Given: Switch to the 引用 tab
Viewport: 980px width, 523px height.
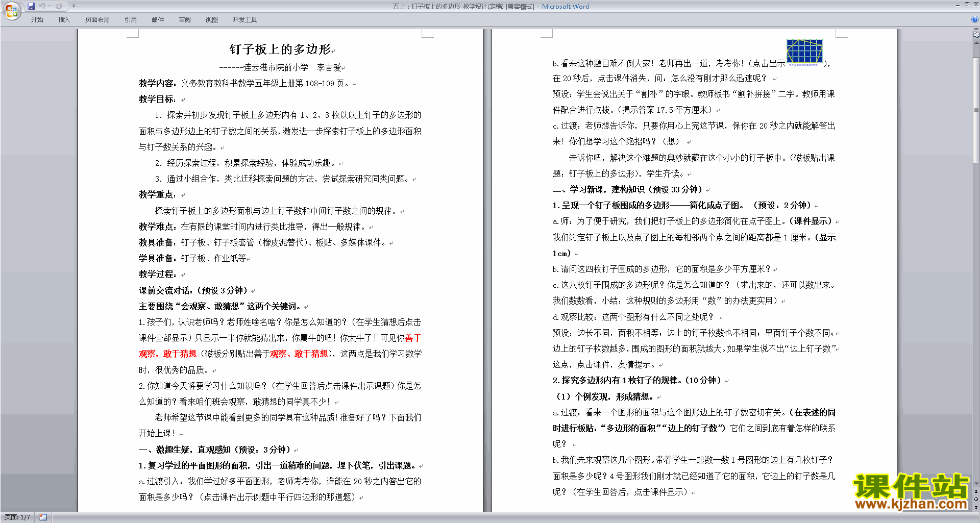Looking at the screenshot, I should click(x=131, y=19).
